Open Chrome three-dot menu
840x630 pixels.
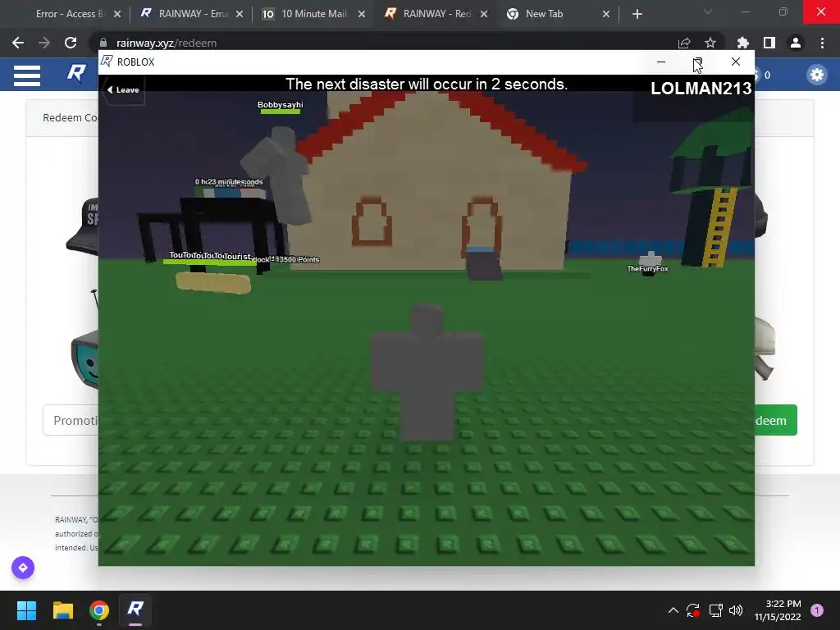click(x=822, y=43)
